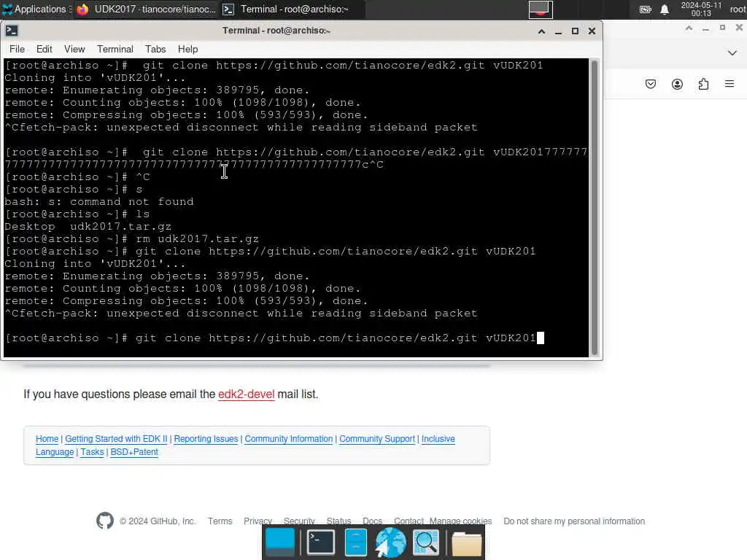Open the terminal window menu icon
Image resolution: width=747 pixels, height=560 pixels.
tap(12, 31)
